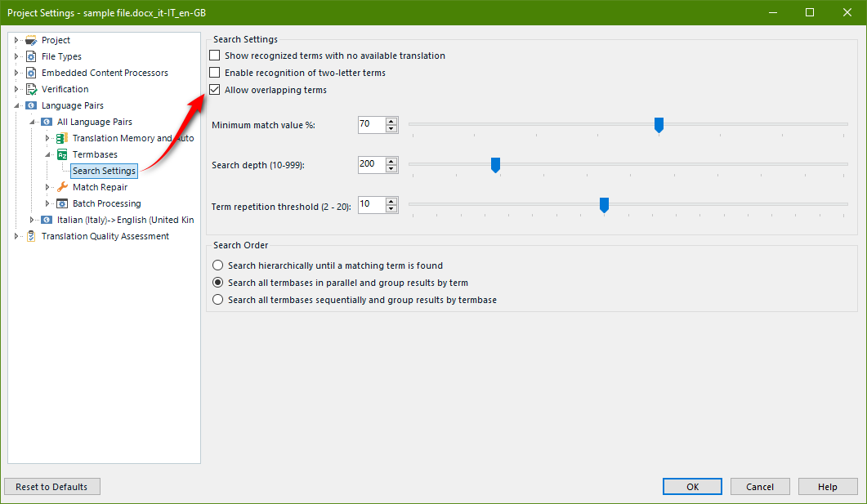
Task: Click the Batch Processing gear icon
Action: (62, 203)
